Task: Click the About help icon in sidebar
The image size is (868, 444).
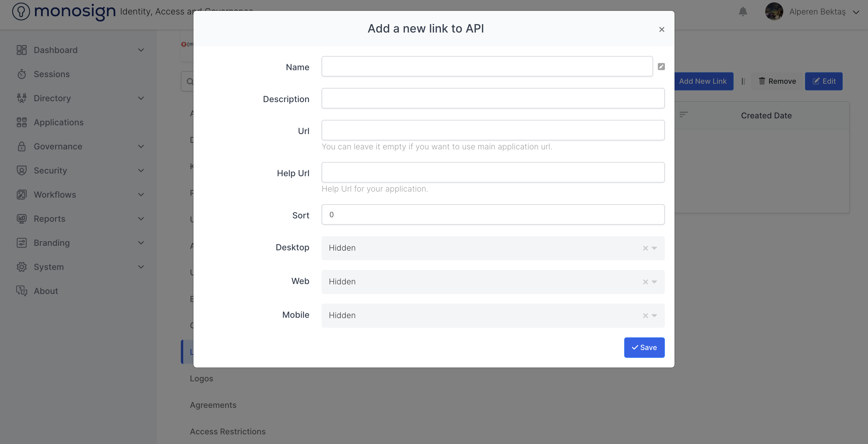Action: 22,291
